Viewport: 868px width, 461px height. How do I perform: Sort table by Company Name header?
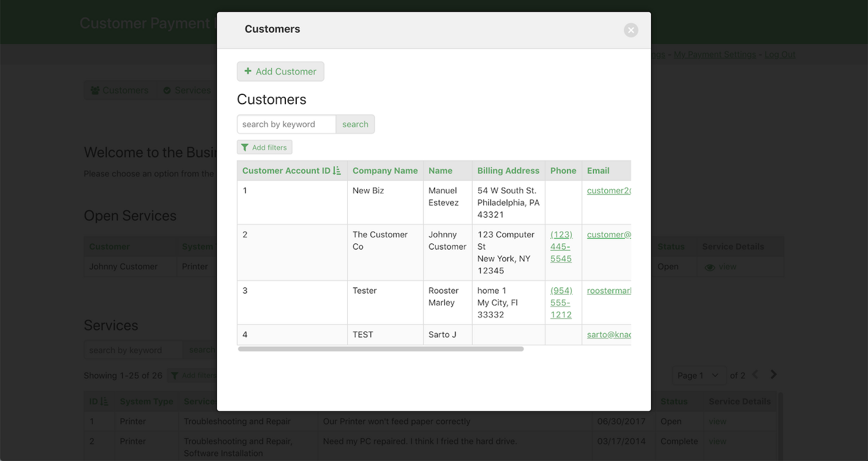[x=385, y=171]
